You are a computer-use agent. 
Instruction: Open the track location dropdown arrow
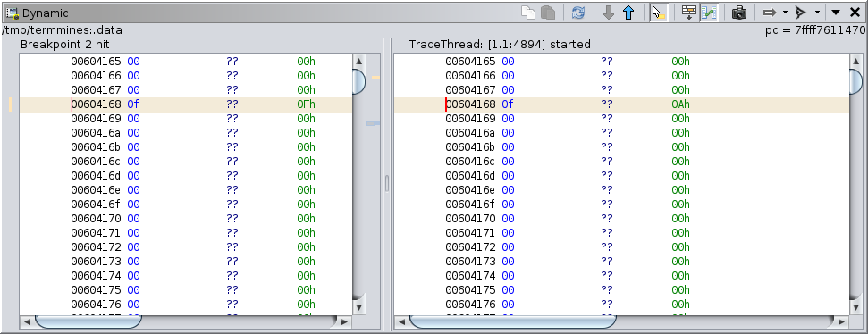pyautogui.click(x=785, y=13)
